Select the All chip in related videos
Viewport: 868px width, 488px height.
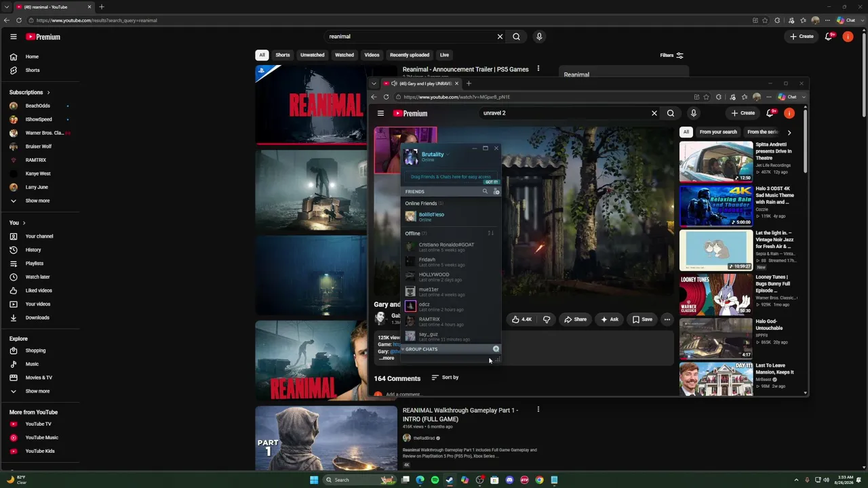pos(686,132)
